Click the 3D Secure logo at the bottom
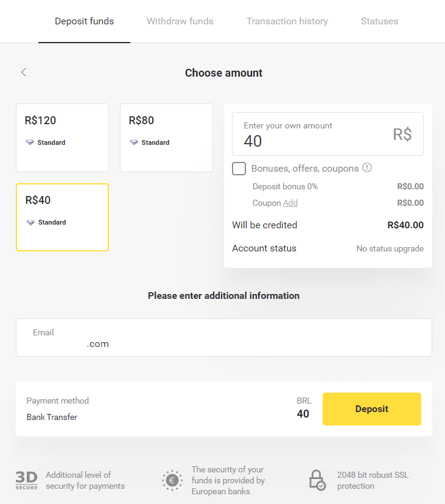Image resolution: width=445 pixels, height=504 pixels. coord(26,480)
